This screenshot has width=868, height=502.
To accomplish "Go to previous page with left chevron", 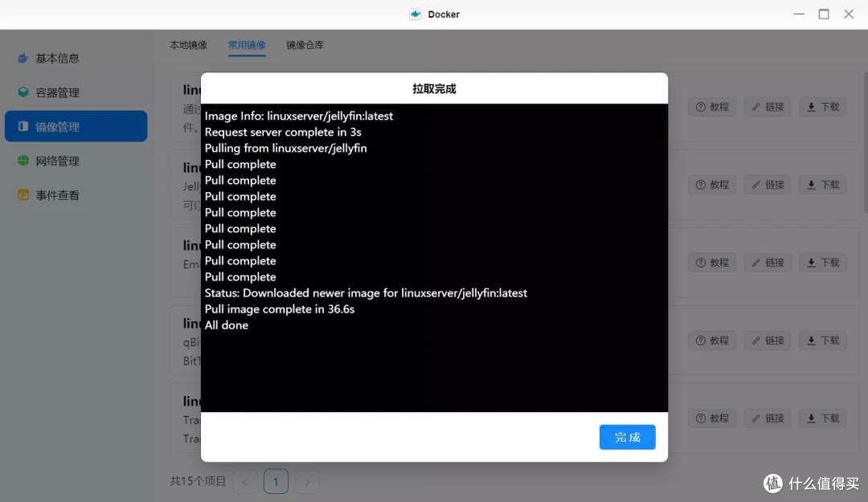I will (245, 482).
